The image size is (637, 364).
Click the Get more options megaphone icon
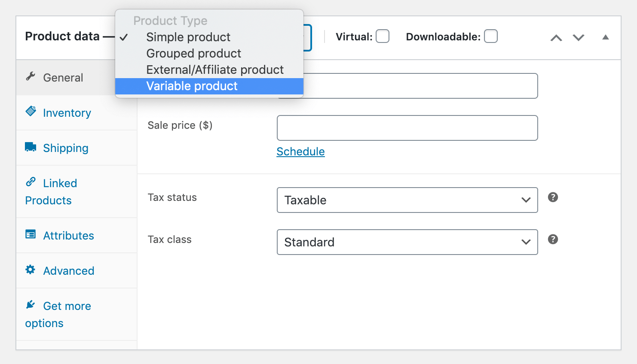[30, 305]
